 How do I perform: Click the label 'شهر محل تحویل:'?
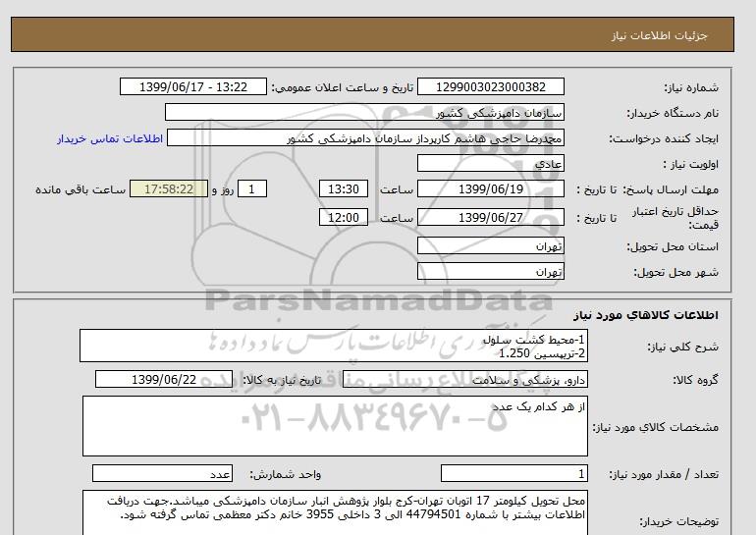[675, 272]
